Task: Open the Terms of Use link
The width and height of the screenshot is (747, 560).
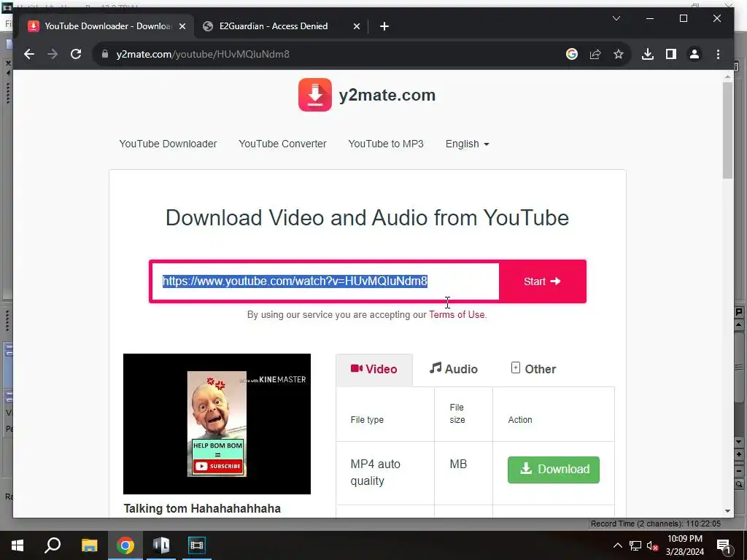Action: (457, 315)
